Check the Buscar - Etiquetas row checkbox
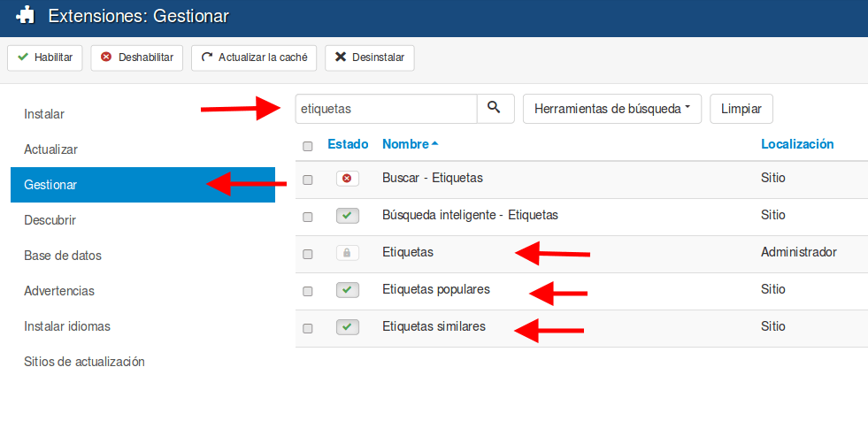 pos(308,180)
